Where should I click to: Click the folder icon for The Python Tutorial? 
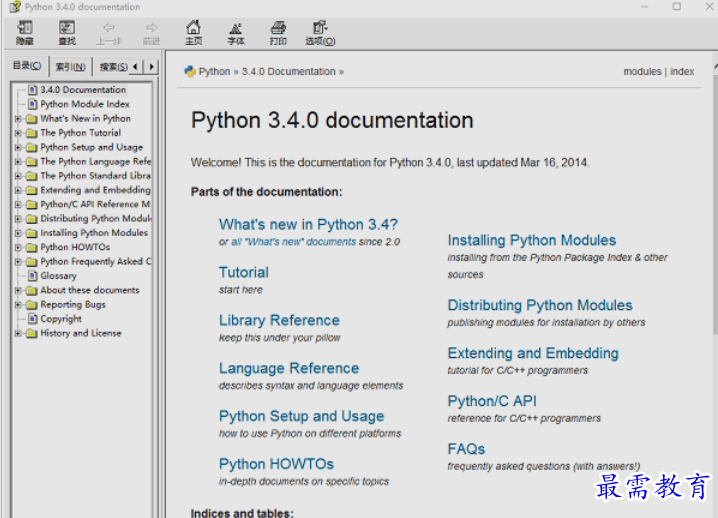pos(32,133)
